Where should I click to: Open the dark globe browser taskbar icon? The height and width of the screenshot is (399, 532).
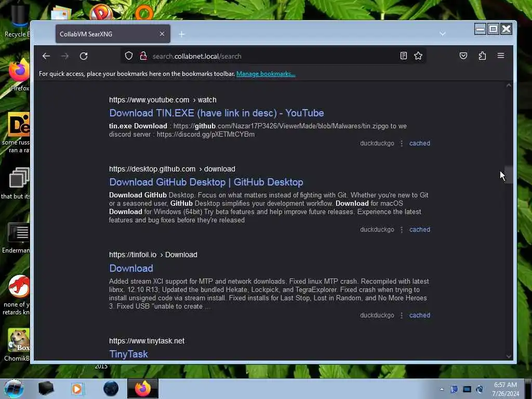(x=111, y=389)
